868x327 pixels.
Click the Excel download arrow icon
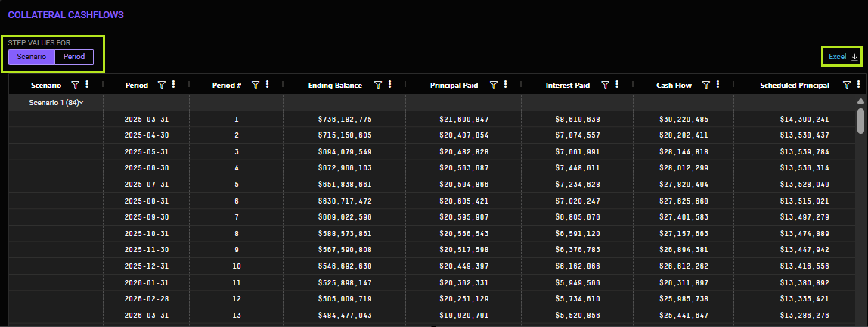click(854, 57)
